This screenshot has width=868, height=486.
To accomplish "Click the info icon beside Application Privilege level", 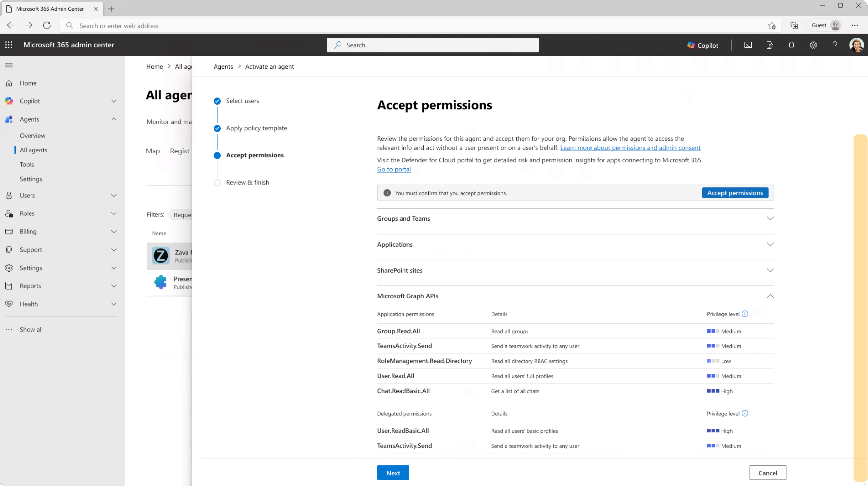I will pos(745,314).
